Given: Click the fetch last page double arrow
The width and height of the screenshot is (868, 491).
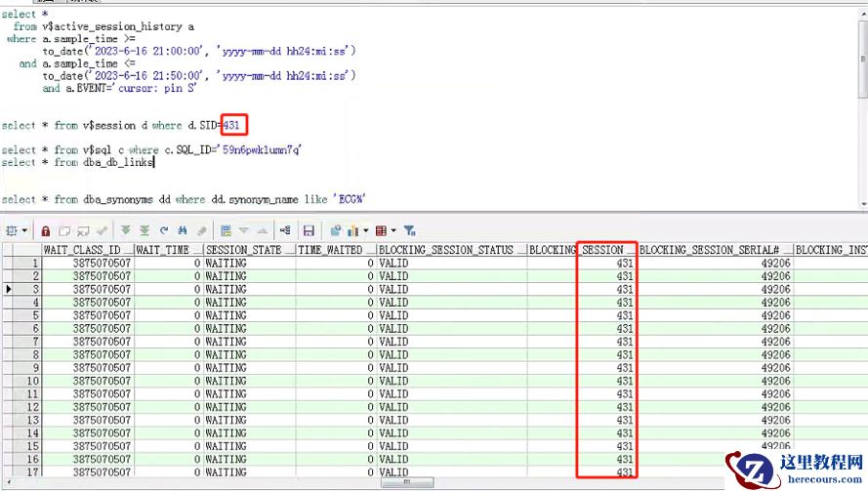Looking at the screenshot, I should tap(145, 231).
